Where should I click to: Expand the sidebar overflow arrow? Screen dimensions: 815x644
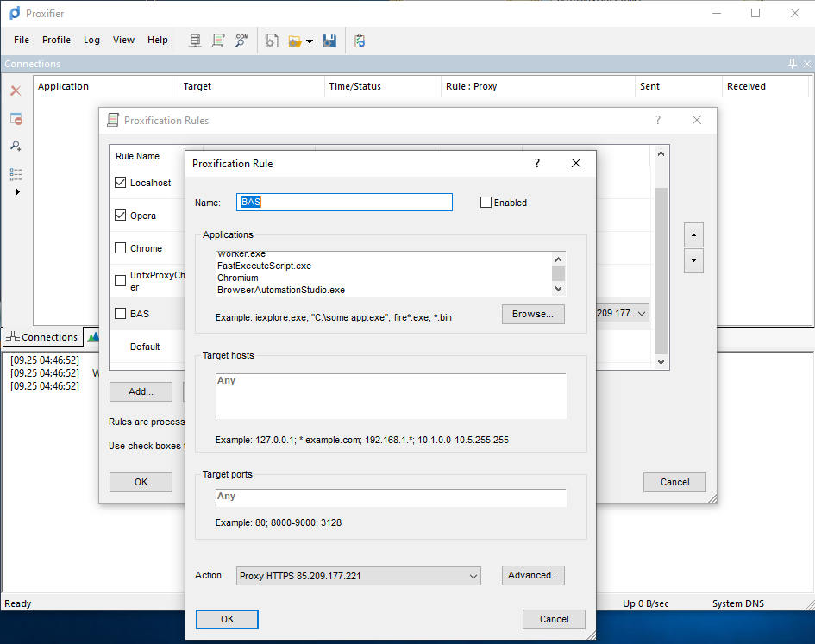tap(17, 191)
